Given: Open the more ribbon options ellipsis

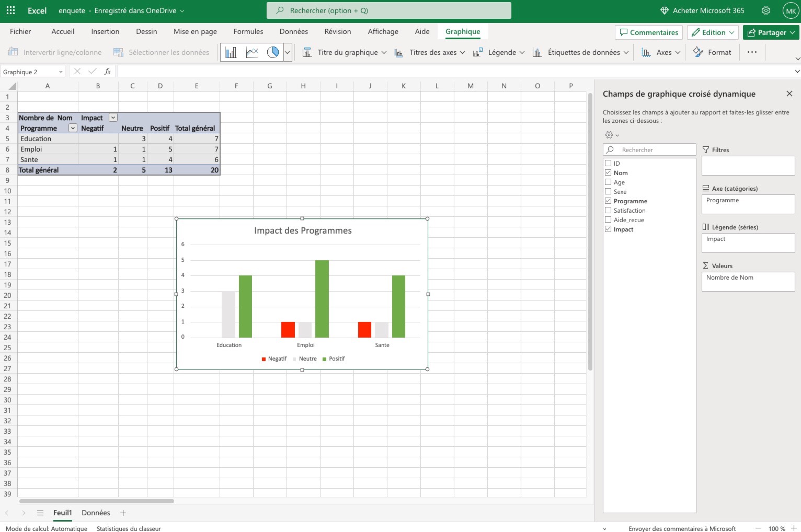Looking at the screenshot, I should pos(752,52).
